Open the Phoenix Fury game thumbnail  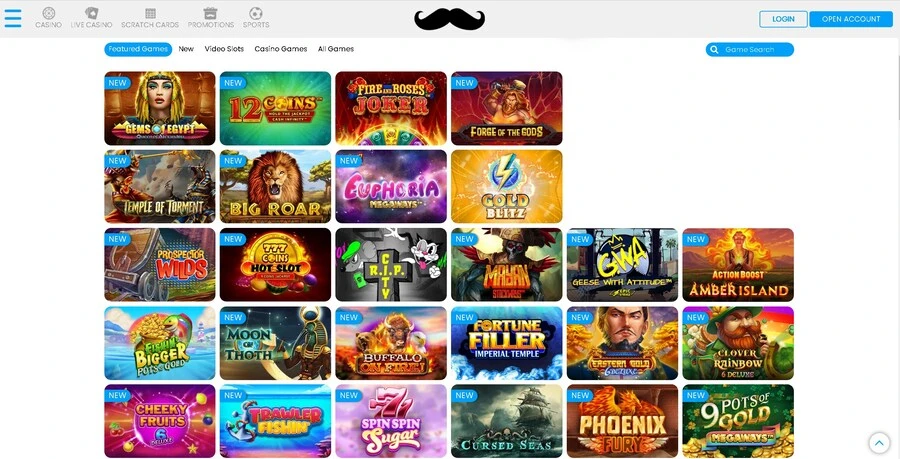click(x=622, y=421)
